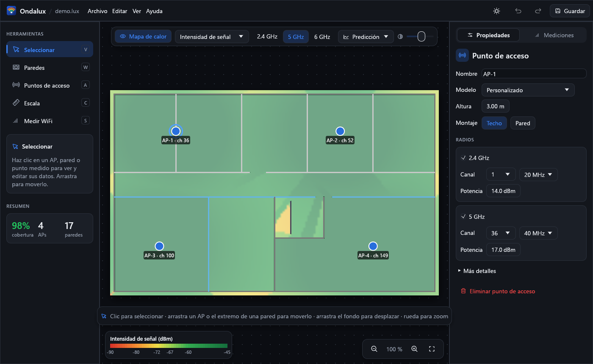This screenshot has width=593, height=364.
Task: Click the fit-to-screen fullscreen icon
Action: 432,349
